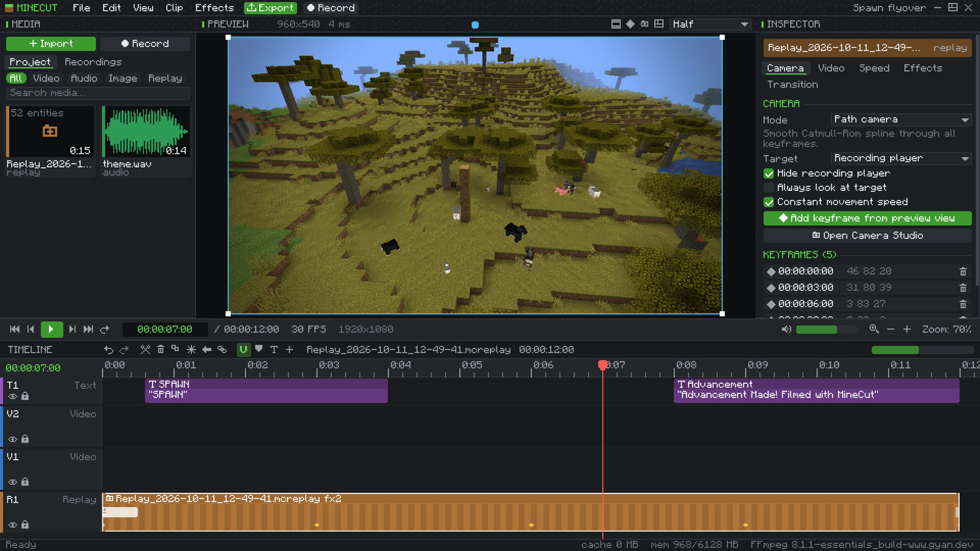The image size is (980, 551).
Task: Toggle lock on V2 track
Action: (x=25, y=439)
